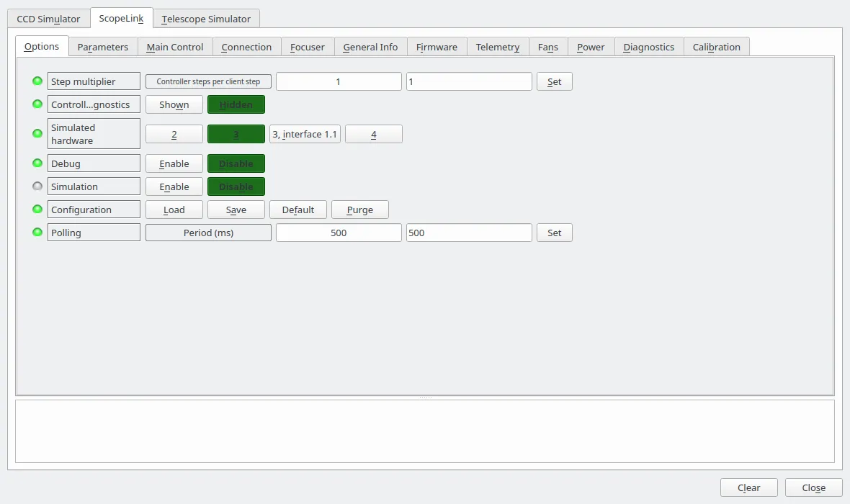
Task: Disable Simulation mode
Action: tap(236, 186)
